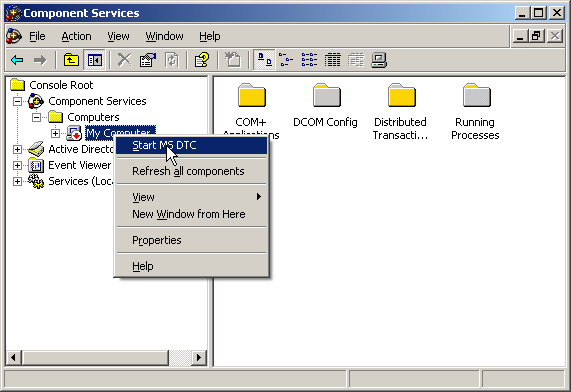The height and width of the screenshot is (392, 571).
Task: Open the Action menu
Action: click(76, 36)
